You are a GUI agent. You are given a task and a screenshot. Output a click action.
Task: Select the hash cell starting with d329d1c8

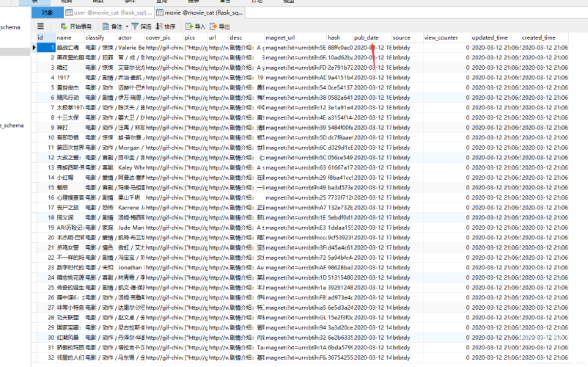coord(339,148)
